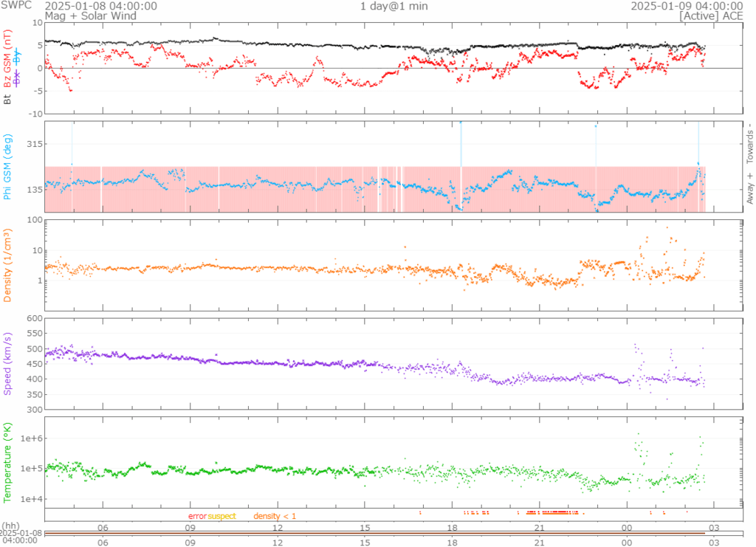This screenshot has height=547, width=756.
Task: Click the 1e+4 tick on the Temperature axis
Action: (x=31, y=499)
